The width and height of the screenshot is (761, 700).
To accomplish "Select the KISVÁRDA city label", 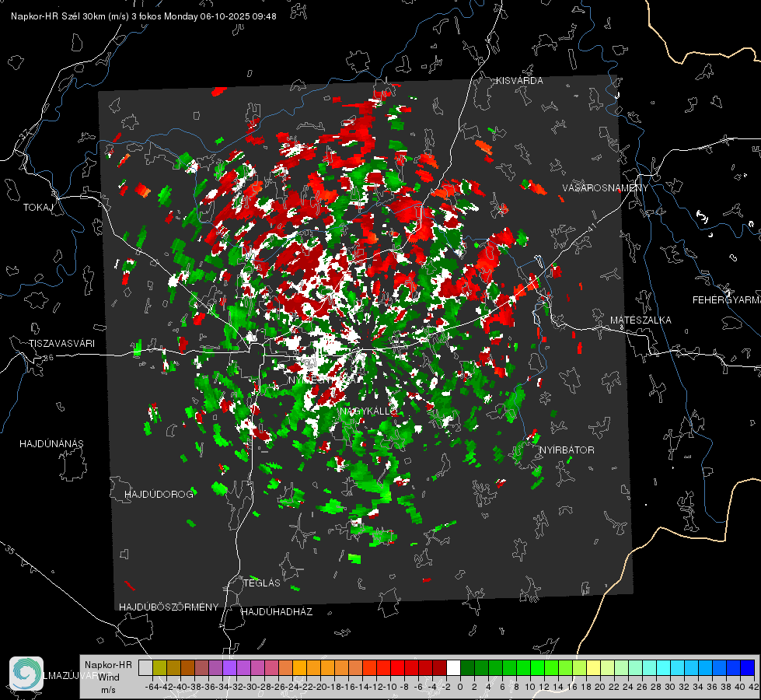I will [x=519, y=81].
